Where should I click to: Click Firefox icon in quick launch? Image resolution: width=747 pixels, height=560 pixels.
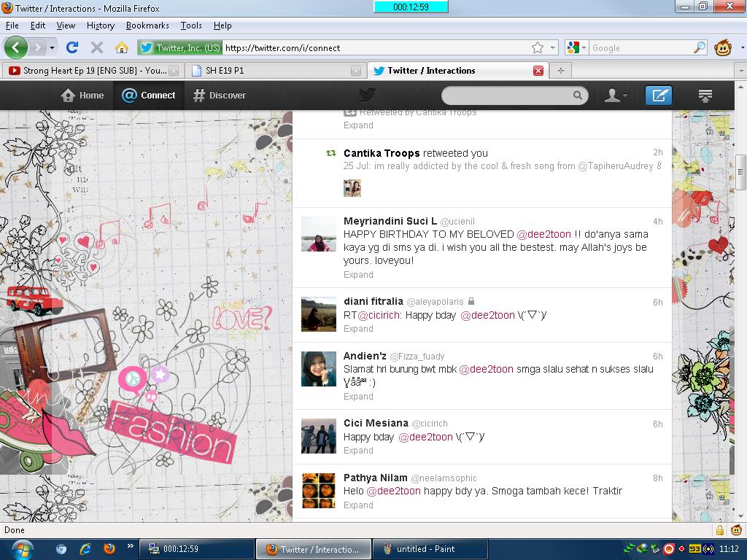tap(109, 549)
